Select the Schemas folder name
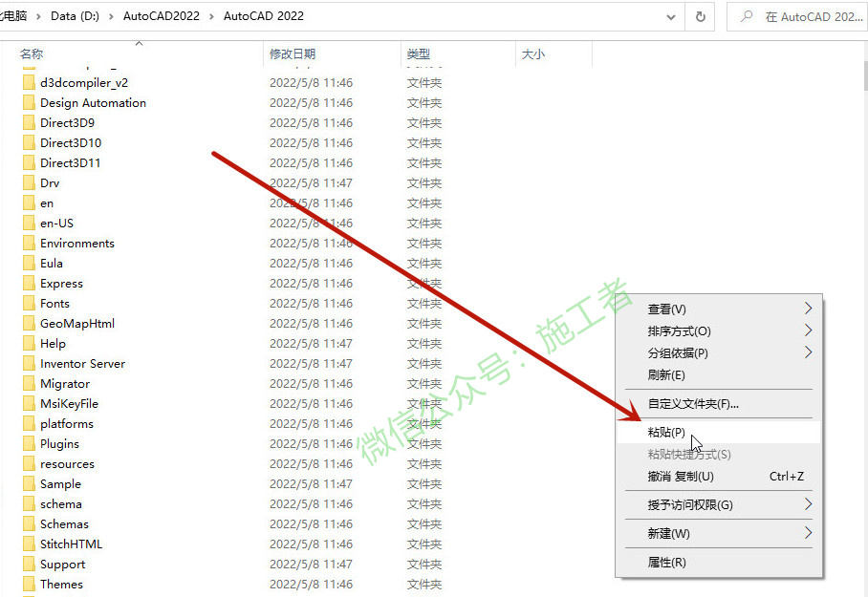 pyautogui.click(x=64, y=524)
